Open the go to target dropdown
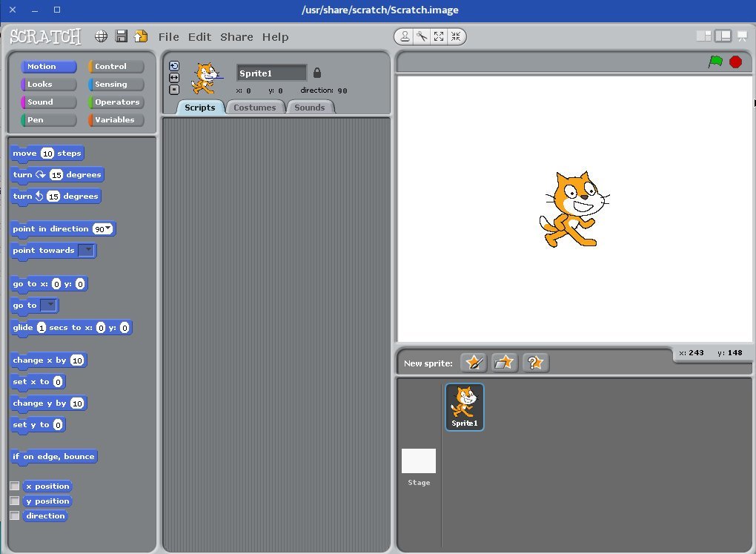 [49, 305]
